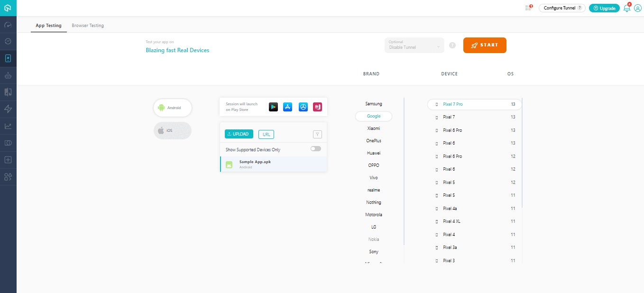This screenshot has height=293, width=644.
Task: Select Pixel 5 with OS 11
Action: (x=474, y=195)
